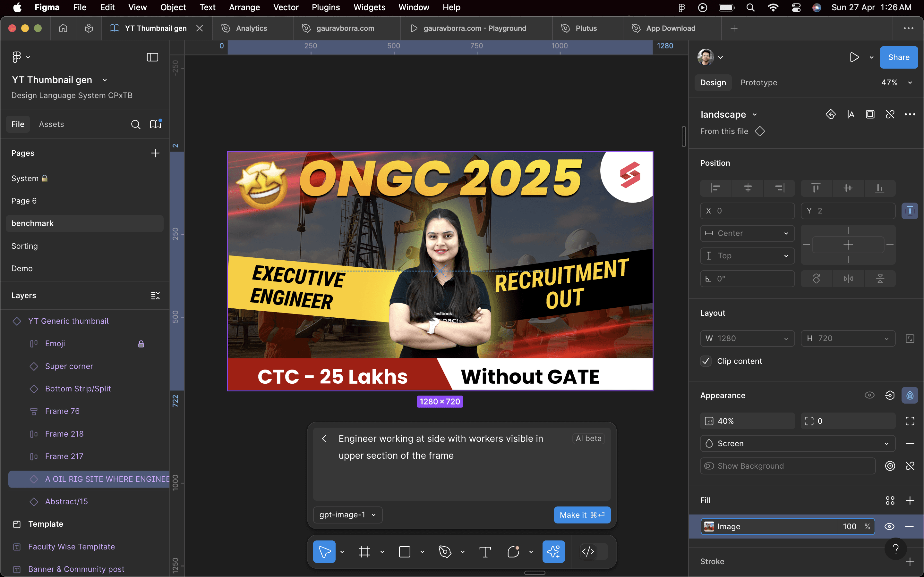Image resolution: width=924 pixels, height=577 pixels.
Task: Select the Text tool
Action: [485, 552]
